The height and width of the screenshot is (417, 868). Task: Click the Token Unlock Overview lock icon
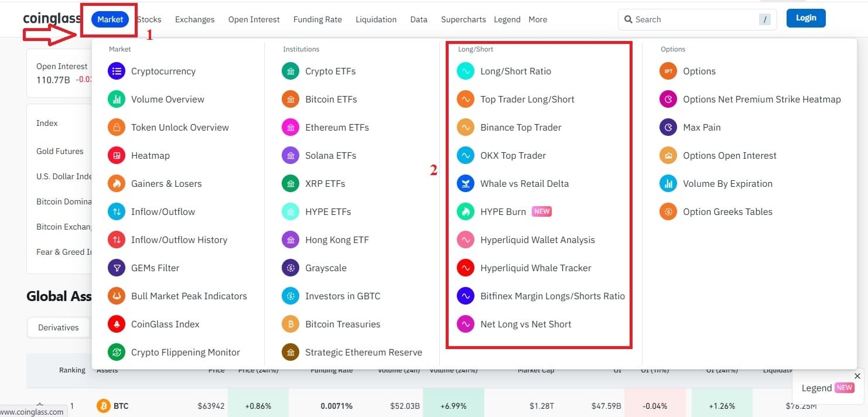(x=117, y=127)
